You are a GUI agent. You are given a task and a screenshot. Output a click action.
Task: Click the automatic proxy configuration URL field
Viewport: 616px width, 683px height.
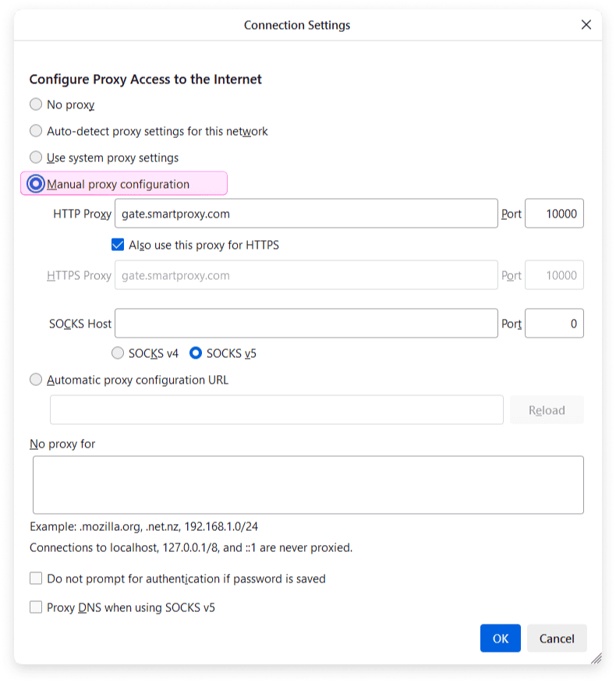point(277,409)
